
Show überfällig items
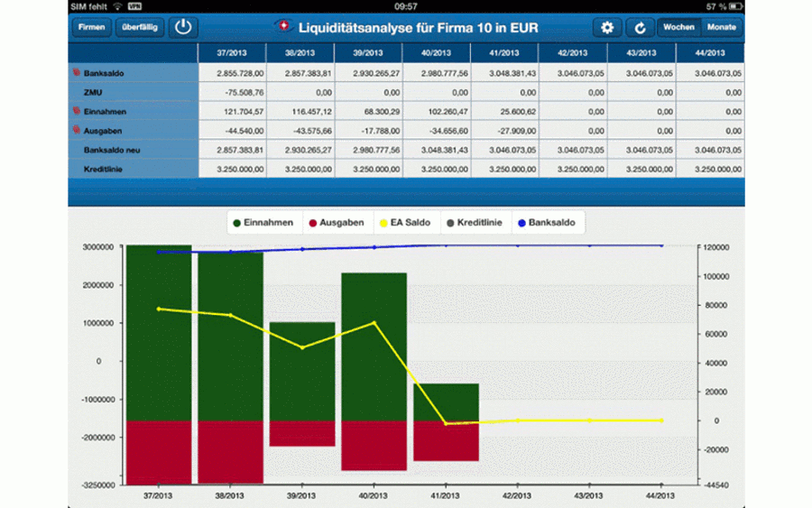coord(140,27)
